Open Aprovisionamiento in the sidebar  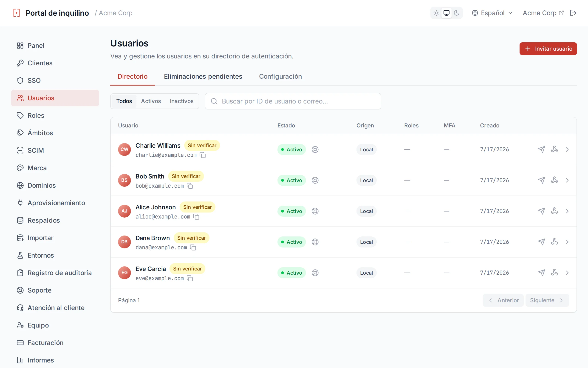click(x=55, y=203)
